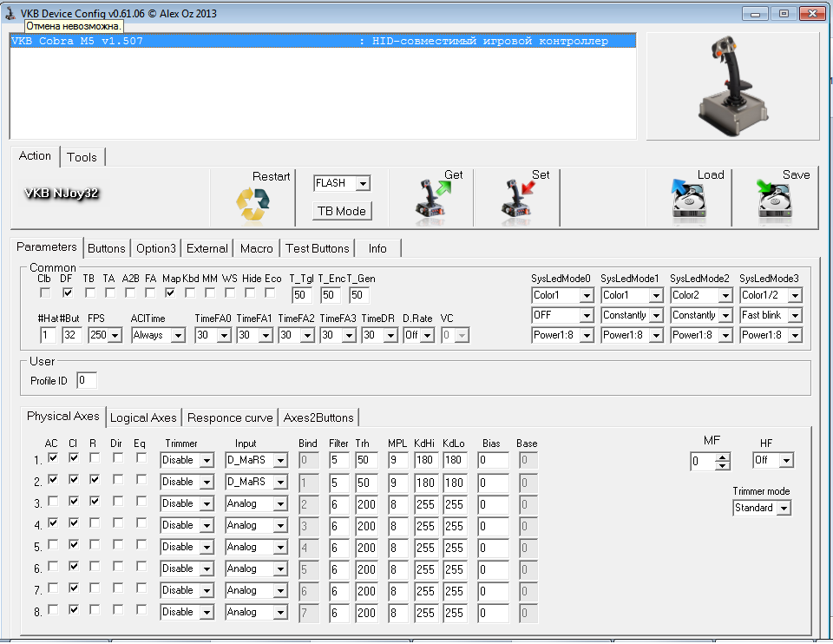Viewport: 833px width, 644px height.
Task: Open the FLASH dropdown
Action: (363, 183)
